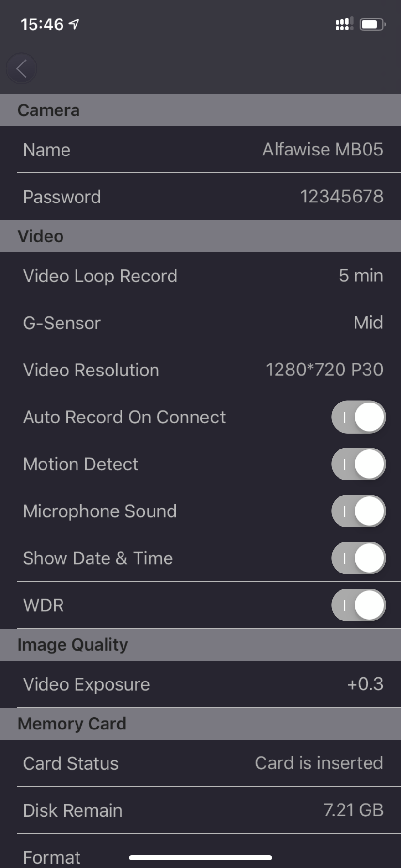The width and height of the screenshot is (401, 868).
Task: Mute Microphone Sound with its toggle
Action: (x=358, y=511)
